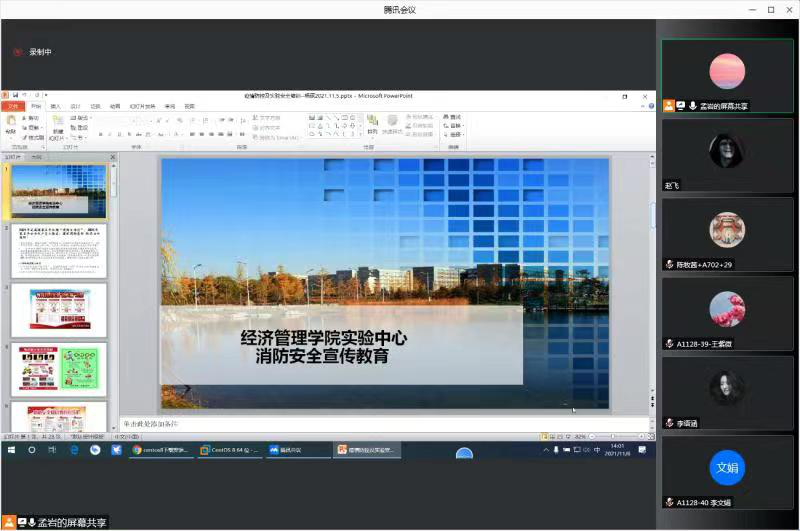
Task: Click 陈教茜+A702+29 muted microphone icon
Action: 669,264
